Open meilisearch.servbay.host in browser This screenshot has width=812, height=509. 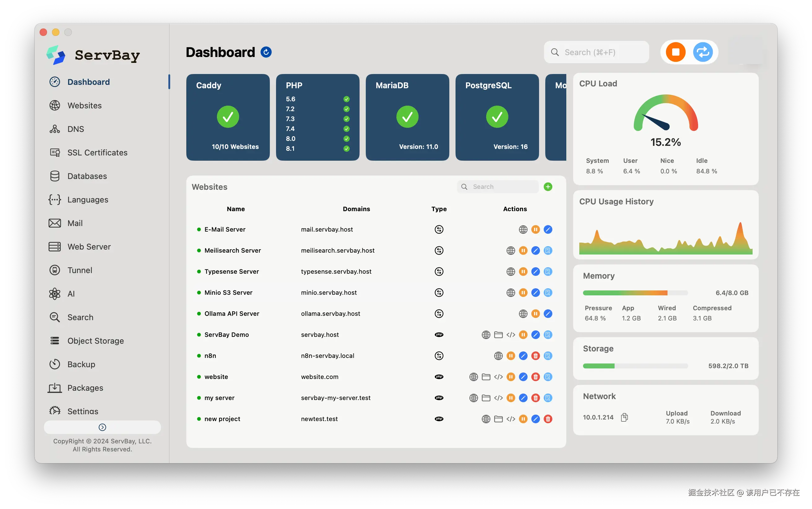point(511,250)
